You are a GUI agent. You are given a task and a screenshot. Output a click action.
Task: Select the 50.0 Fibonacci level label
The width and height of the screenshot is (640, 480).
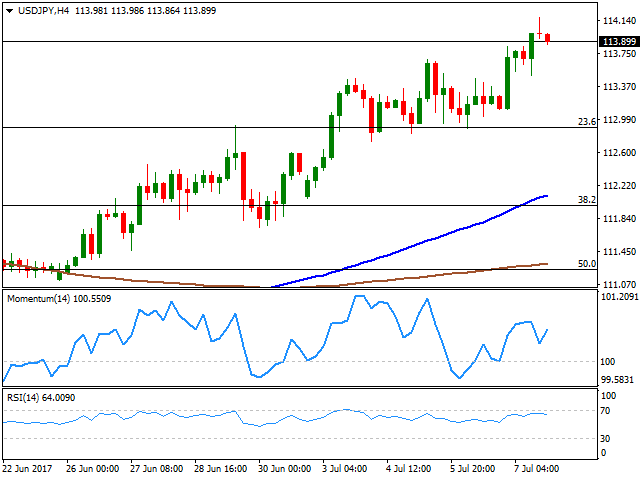[588, 263]
